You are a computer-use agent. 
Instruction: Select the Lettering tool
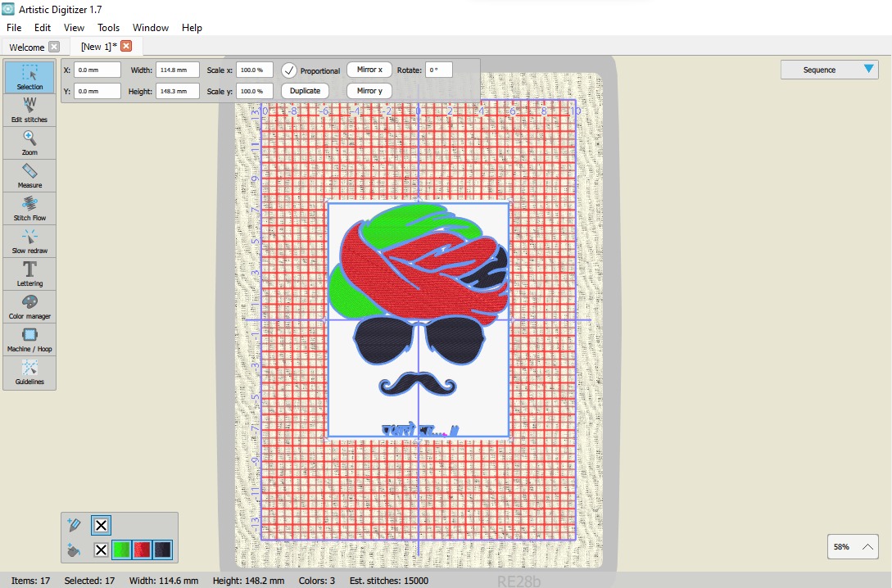[x=29, y=274]
